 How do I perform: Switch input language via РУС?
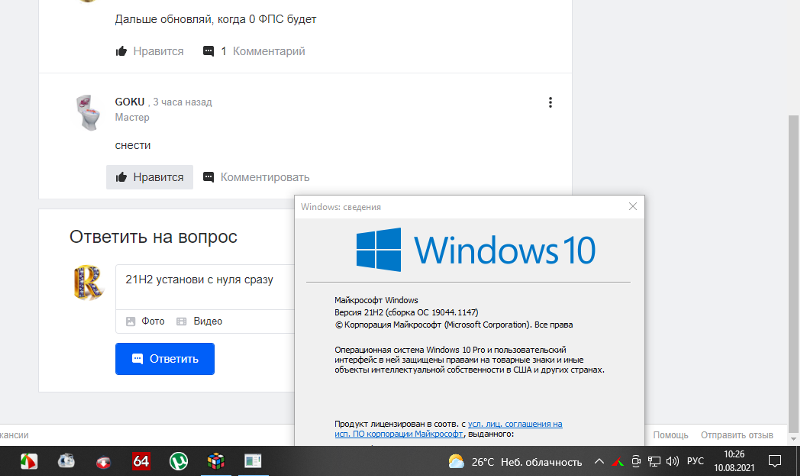[x=695, y=461]
